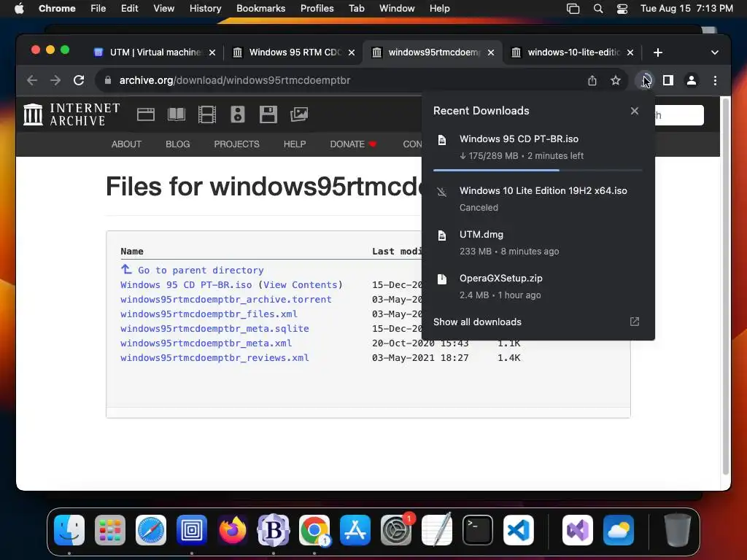The height and width of the screenshot is (560, 747).
Task: Click the Windows 95 CD PT-BR.iso file link
Action: pyautogui.click(x=186, y=285)
